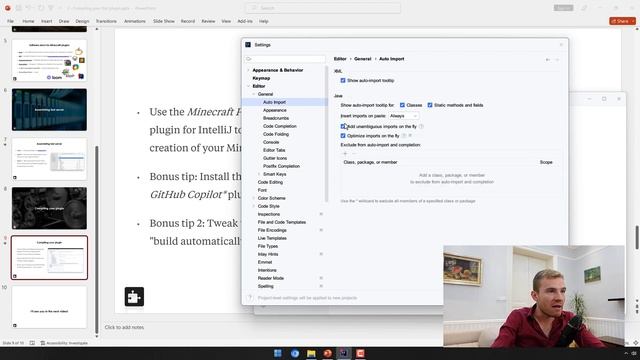Screen dimensions: 640x360
Task: Click the search magnifier in Settings search box
Action: pos(249,59)
